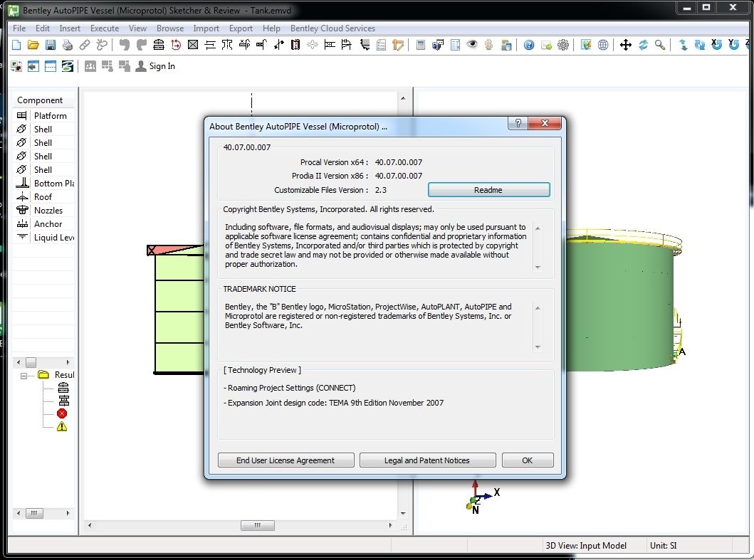Click the first vessel icon in Results tree
This screenshot has width=754, height=560.
63,387
